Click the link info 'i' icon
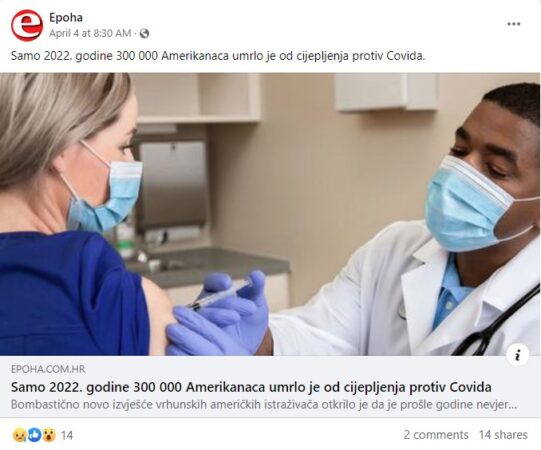Viewport: 541px width, 450px height. pyautogui.click(x=518, y=355)
